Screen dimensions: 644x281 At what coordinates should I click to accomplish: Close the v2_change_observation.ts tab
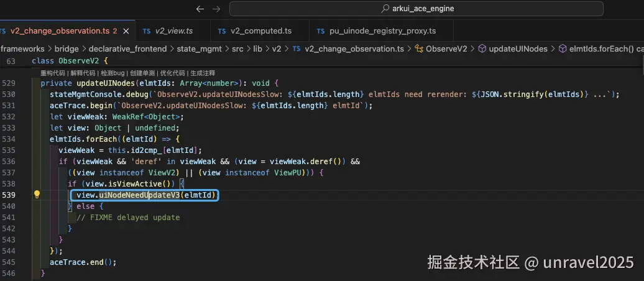[x=126, y=31]
